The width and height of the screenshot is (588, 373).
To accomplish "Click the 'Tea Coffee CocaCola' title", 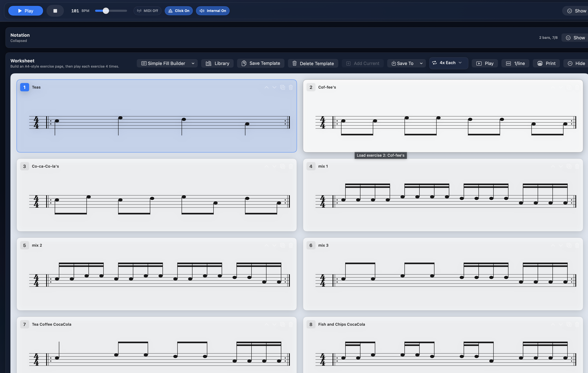I will [x=52, y=324].
